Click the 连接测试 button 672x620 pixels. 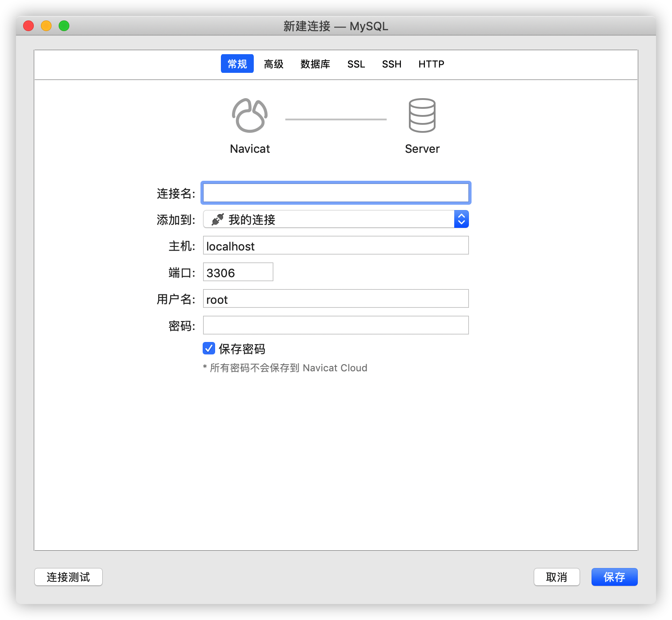[68, 577]
